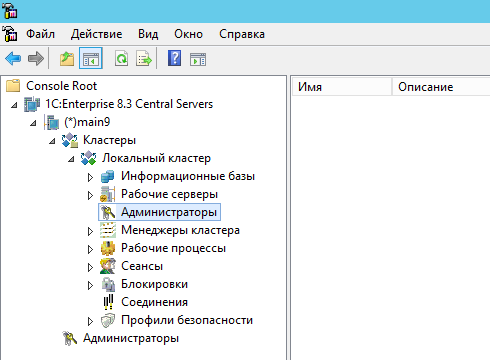Click the Блокировки lock icon
The height and width of the screenshot is (360, 490).
[108, 284]
